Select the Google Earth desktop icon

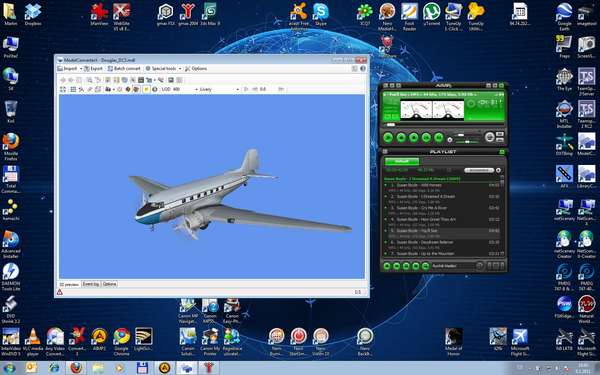[x=564, y=16]
